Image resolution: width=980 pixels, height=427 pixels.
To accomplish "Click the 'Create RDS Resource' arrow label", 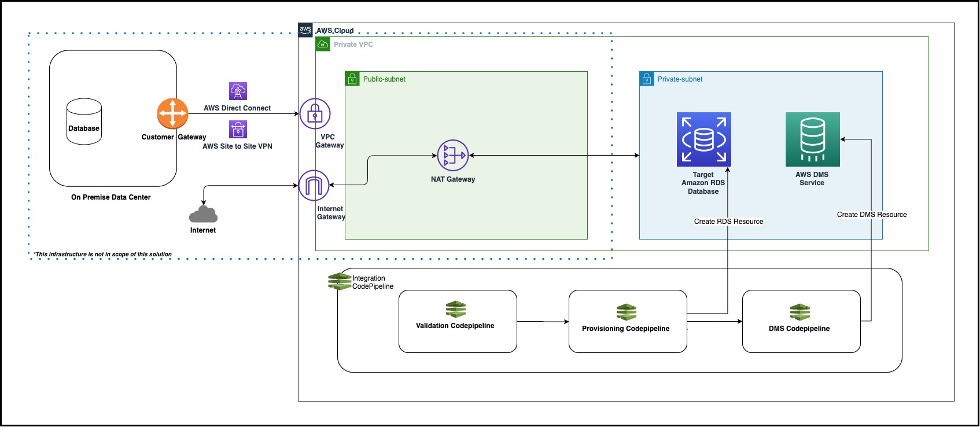I will click(x=728, y=222).
